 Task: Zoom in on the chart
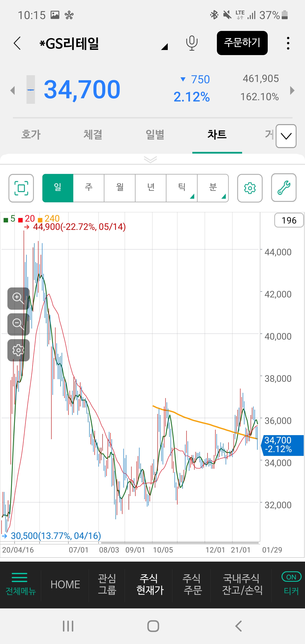[18, 298]
